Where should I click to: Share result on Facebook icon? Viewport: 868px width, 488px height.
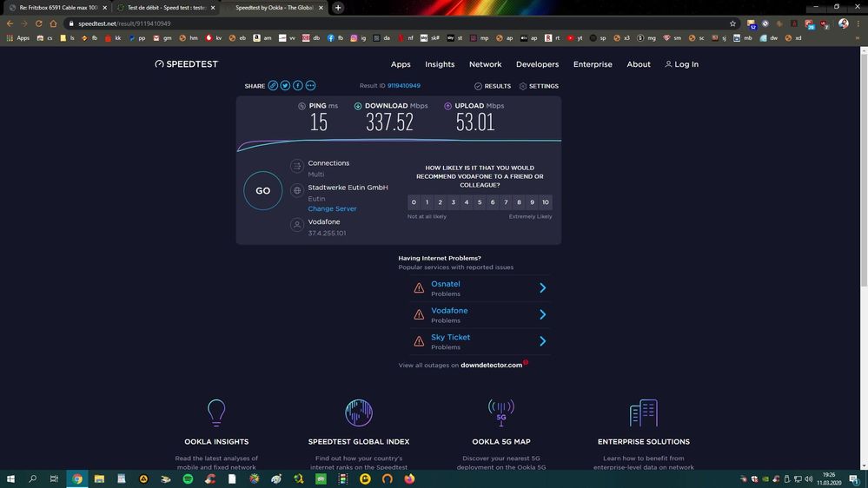298,86
